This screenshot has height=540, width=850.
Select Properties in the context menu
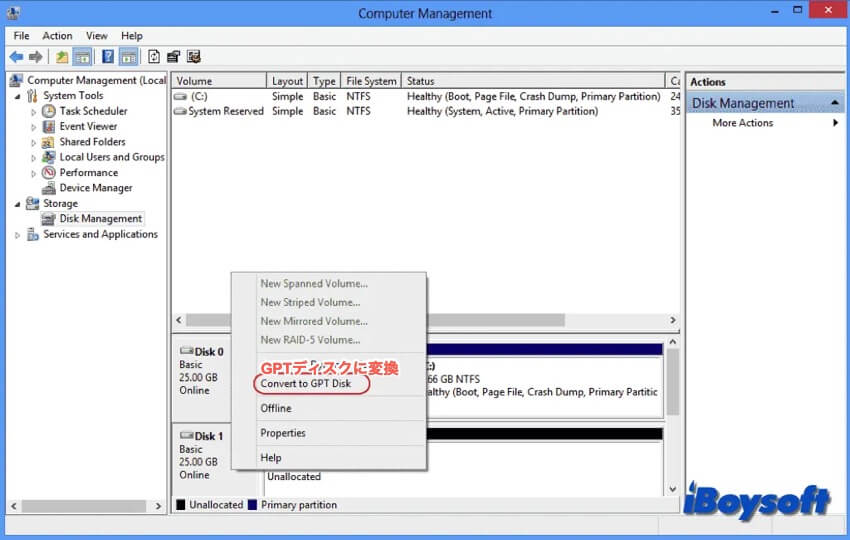pos(283,433)
